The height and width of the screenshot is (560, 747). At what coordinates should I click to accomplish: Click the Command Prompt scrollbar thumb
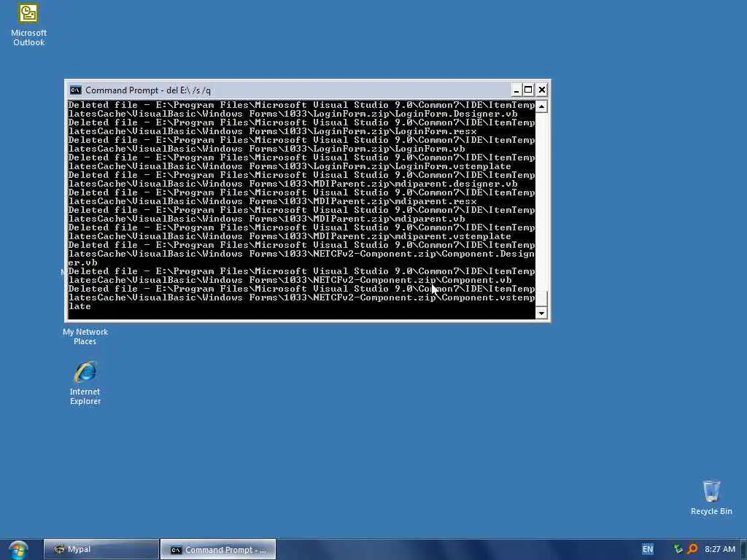coord(541,299)
